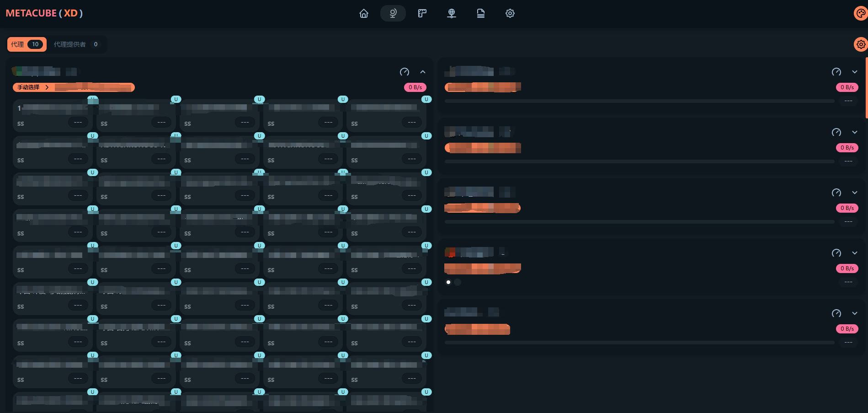Open the Connections page from top navigation
Image resolution: width=868 pixels, height=413 pixels.
click(452, 13)
